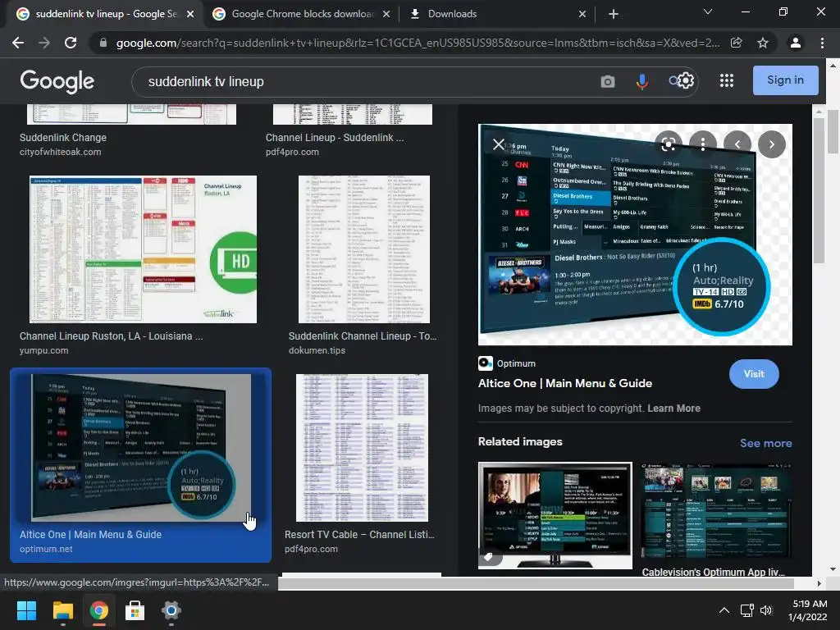Click the forward navigation arrow
This screenshot has width=840, height=630.
click(x=44, y=43)
